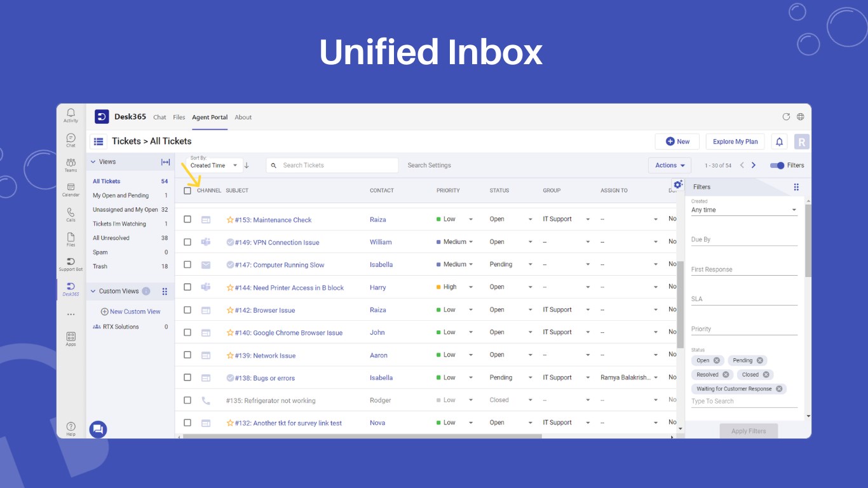Check the select-all tickets checkbox
This screenshot has width=868, height=488.
pos(187,191)
